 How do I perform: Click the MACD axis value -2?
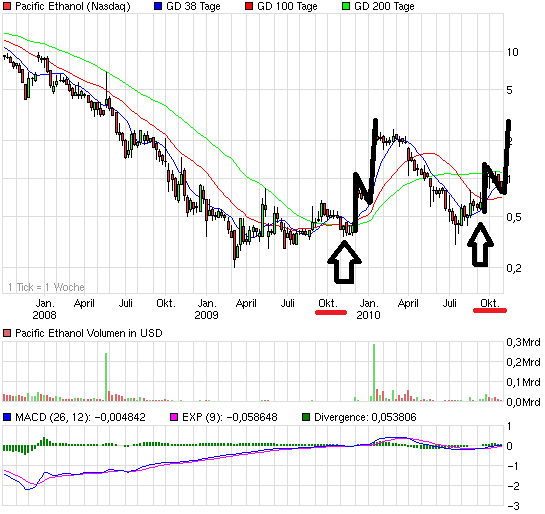tap(513, 486)
